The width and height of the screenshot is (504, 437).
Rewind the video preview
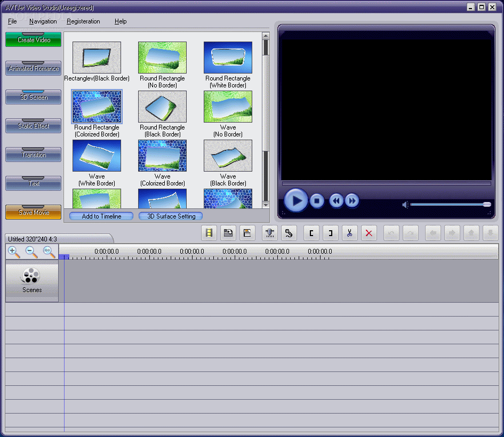[336, 201]
